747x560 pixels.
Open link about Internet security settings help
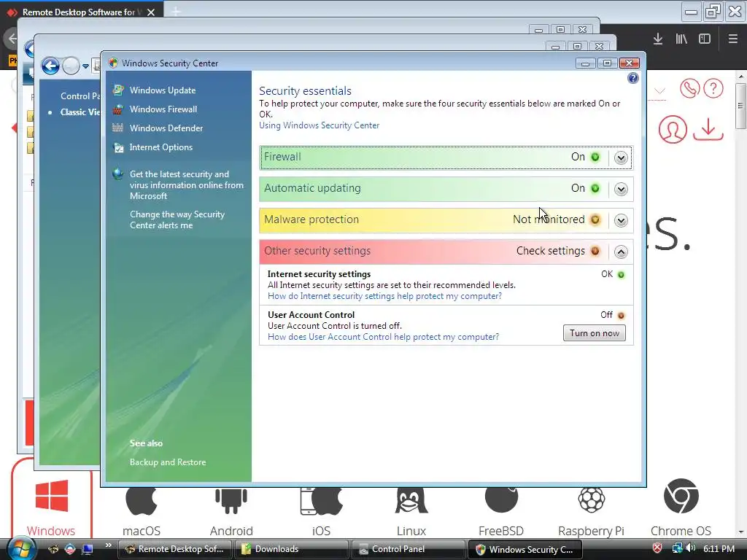384,296
